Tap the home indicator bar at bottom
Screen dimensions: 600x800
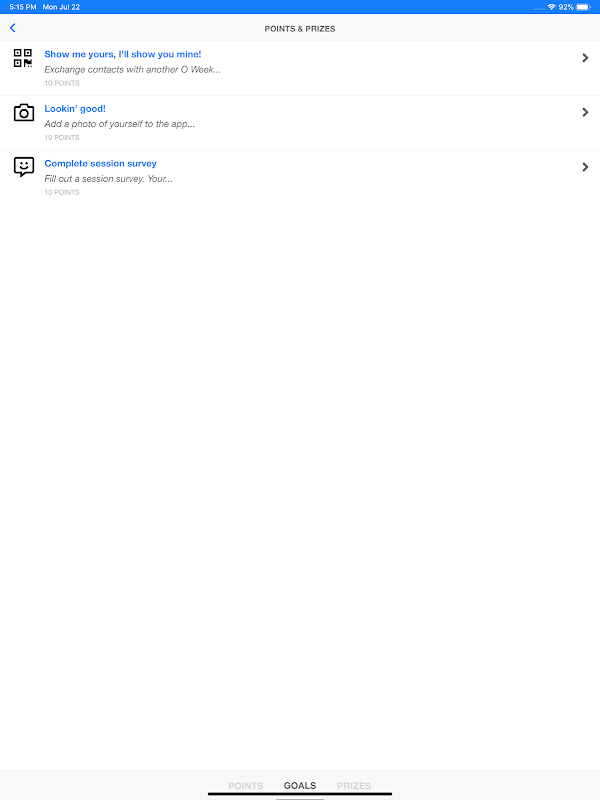(x=299, y=794)
